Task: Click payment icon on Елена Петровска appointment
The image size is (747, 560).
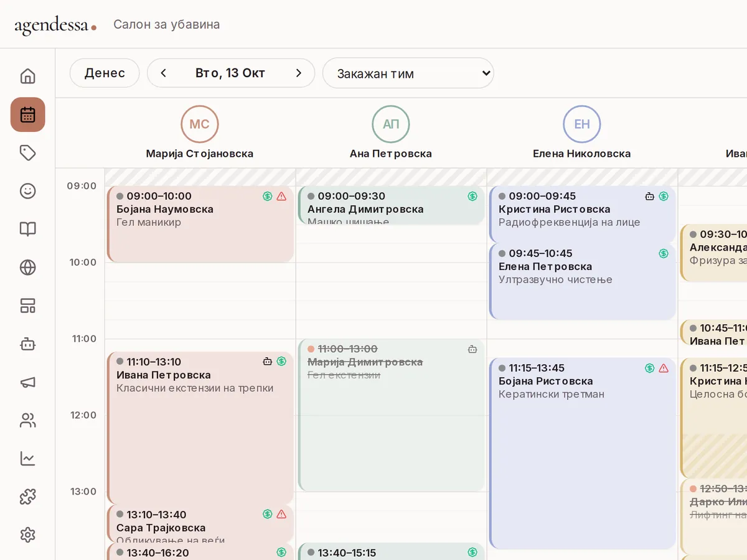Action: (x=664, y=253)
